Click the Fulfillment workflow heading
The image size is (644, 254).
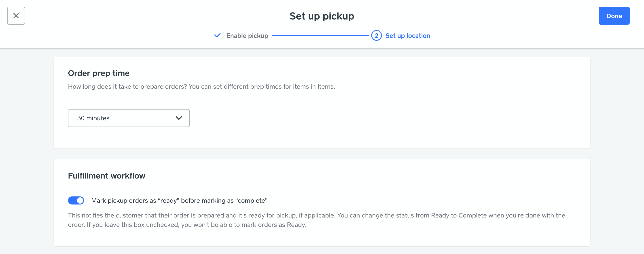(106, 176)
